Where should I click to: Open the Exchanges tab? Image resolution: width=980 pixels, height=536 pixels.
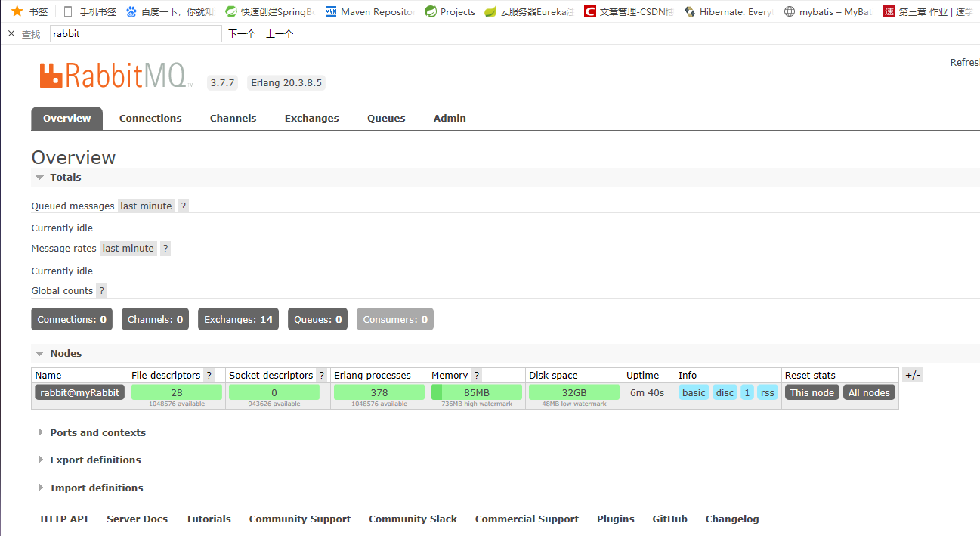point(311,118)
